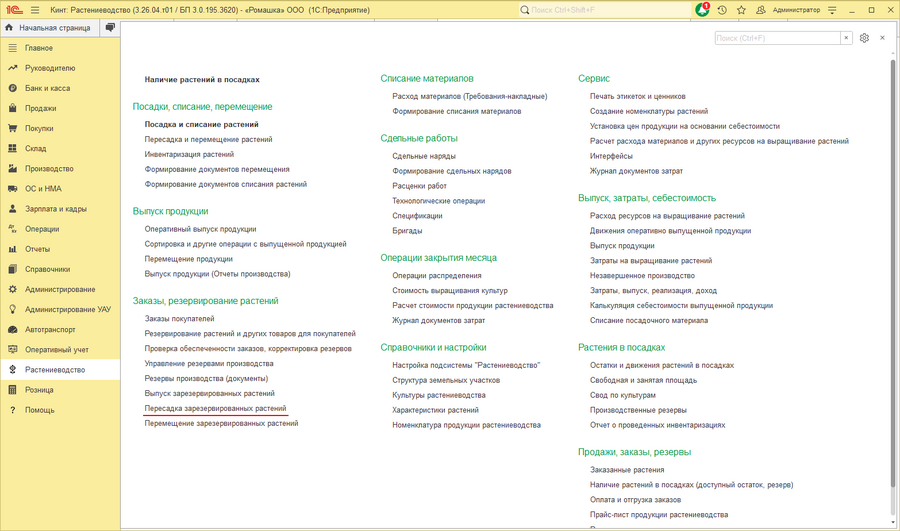
Task: Open Культуры растениеводства
Action: 439,395
